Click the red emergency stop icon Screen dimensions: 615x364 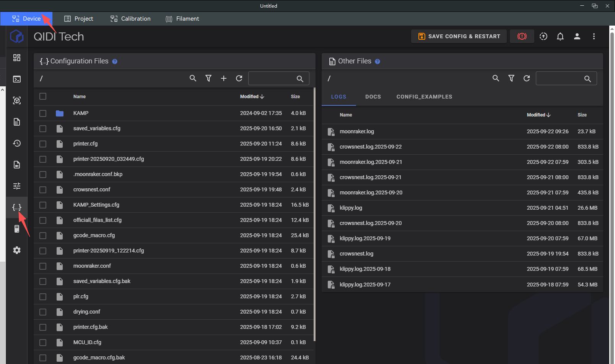[x=522, y=36]
